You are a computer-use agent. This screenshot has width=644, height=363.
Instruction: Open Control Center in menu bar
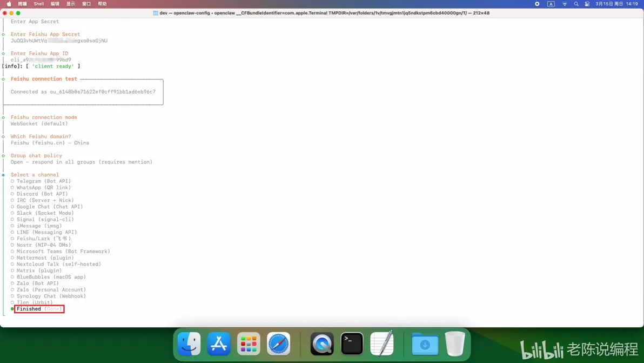[x=587, y=4]
